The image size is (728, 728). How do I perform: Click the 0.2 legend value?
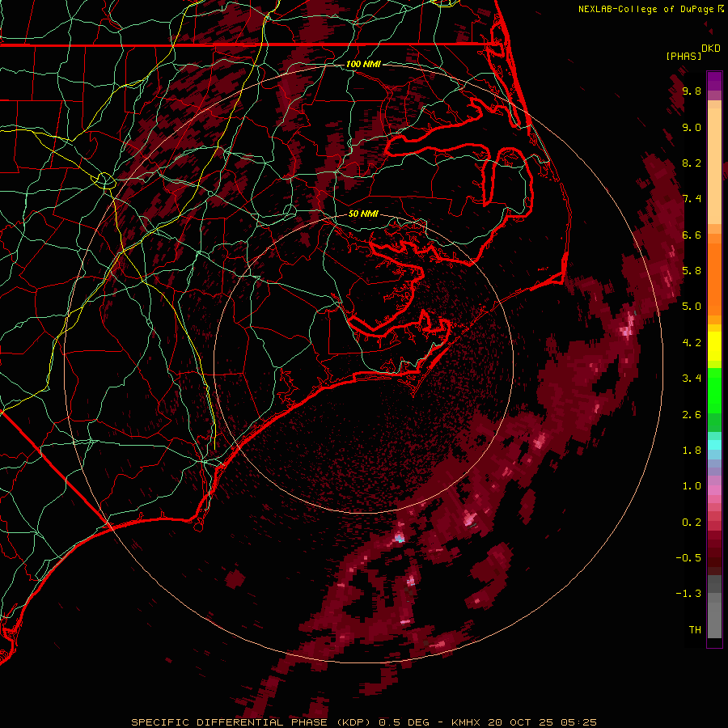(x=692, y=523)
